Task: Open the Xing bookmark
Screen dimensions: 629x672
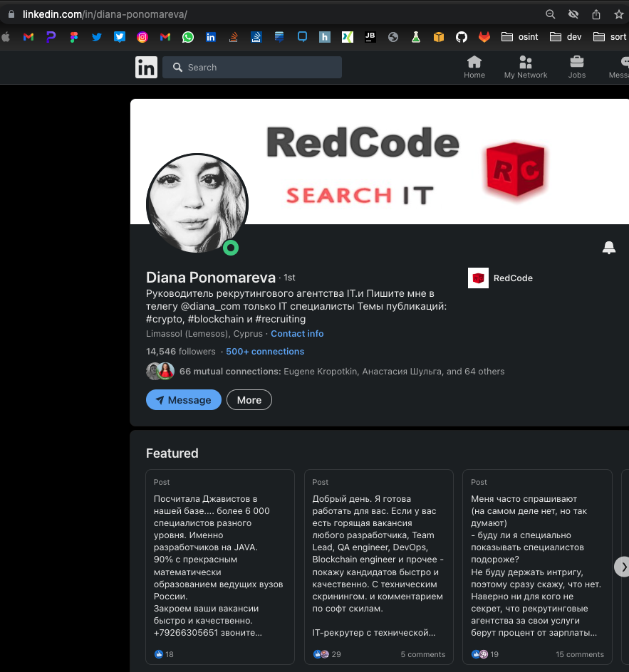Action: [x=348, y=37]
